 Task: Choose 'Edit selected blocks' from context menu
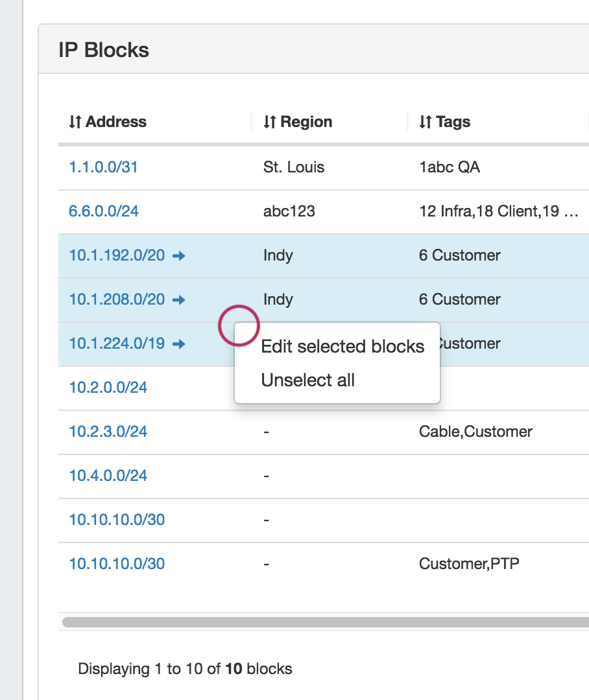click(x=342, y=347)
